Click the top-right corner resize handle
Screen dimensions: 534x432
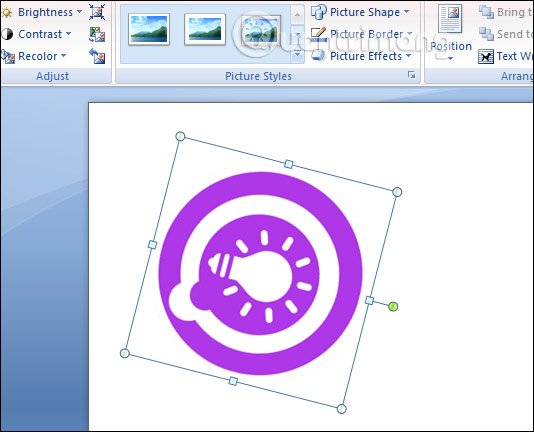[397, 192]
